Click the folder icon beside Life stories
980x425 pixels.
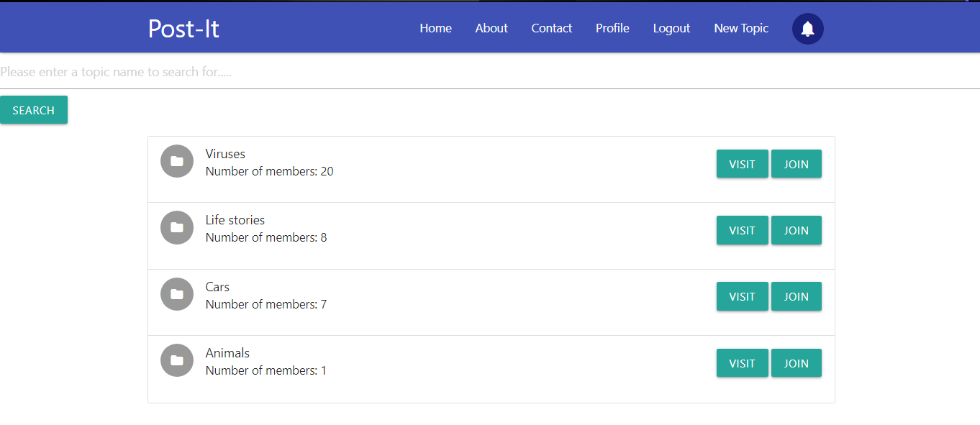coord(177,227)
